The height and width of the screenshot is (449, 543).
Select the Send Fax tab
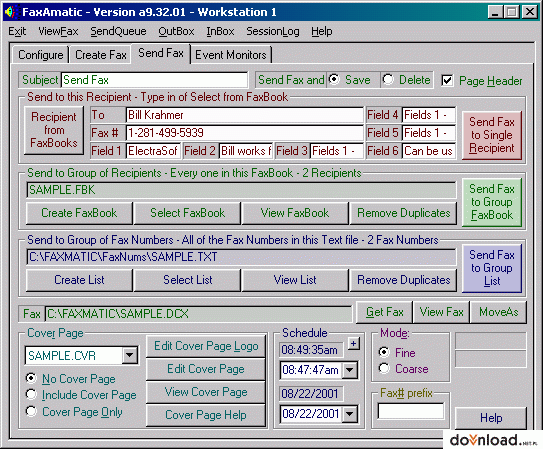161,53
